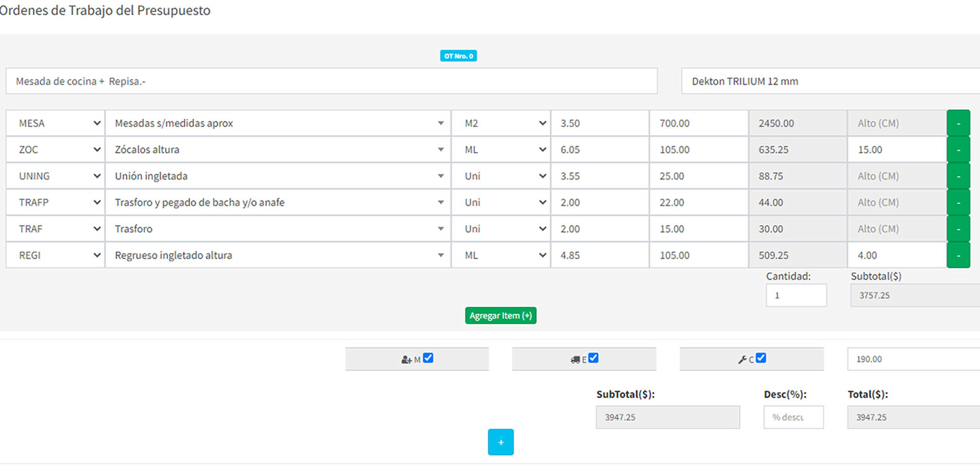Click the Agregar Item (+) button
The height and width of the screenshot is (470, 980).
coord(500,316)
